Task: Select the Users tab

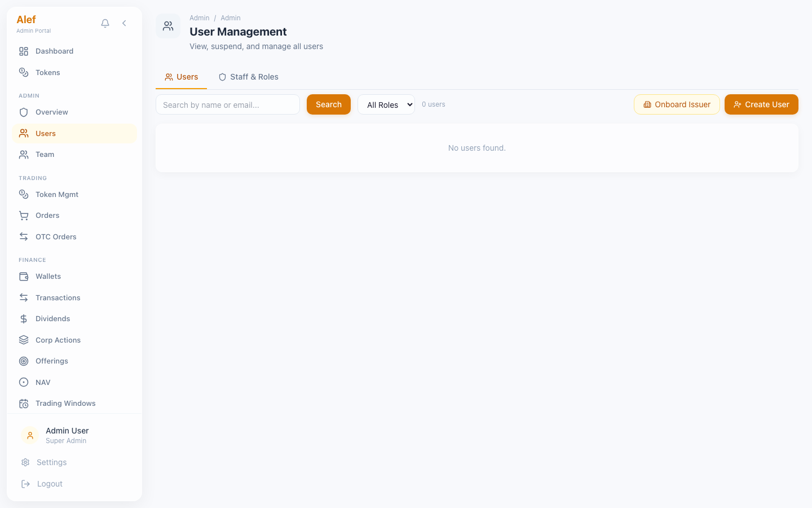Action: pyautogui.click(x=181, y=77)
